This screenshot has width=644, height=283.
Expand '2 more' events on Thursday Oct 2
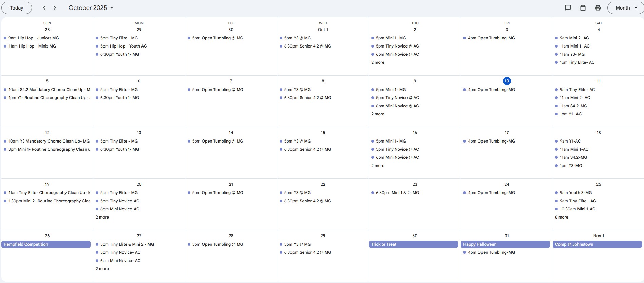tap(378, 62)
